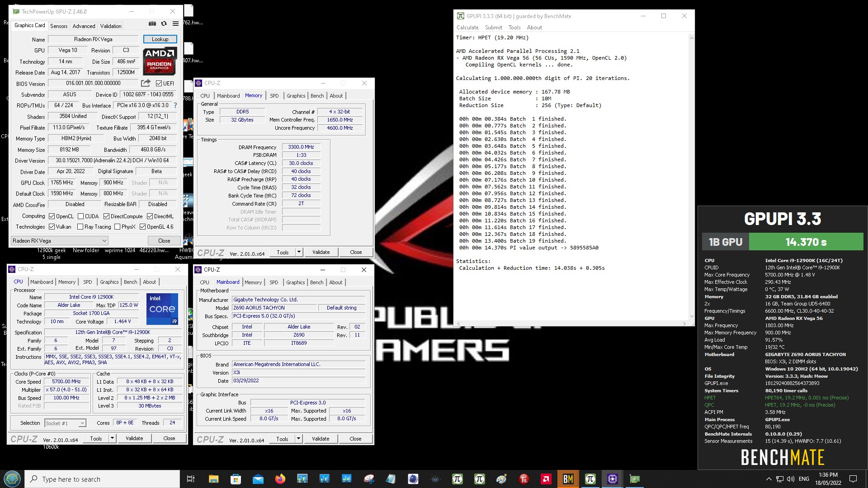Open Mail from the taskbar
Viewport: 868px width, 488px height.
[258, 479]
